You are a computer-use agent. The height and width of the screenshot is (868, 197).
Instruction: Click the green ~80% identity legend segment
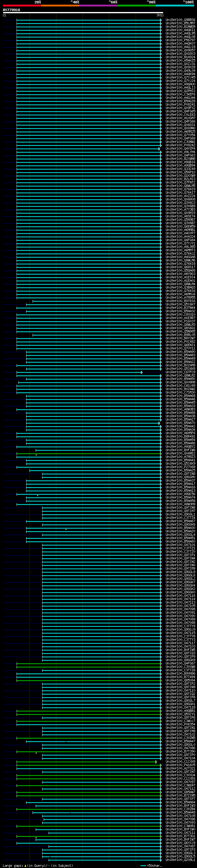pyautogui.click(x=137, y=6)
